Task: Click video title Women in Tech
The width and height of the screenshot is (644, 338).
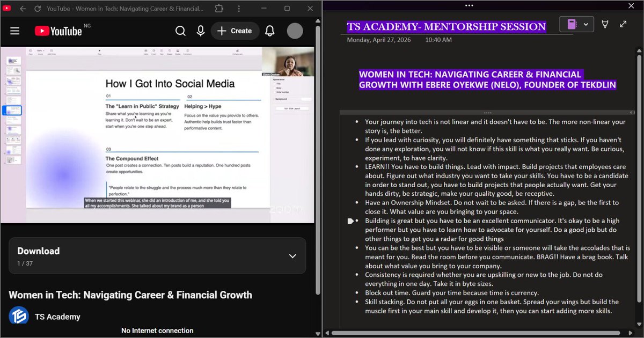Action: click(x=130, y=295)
